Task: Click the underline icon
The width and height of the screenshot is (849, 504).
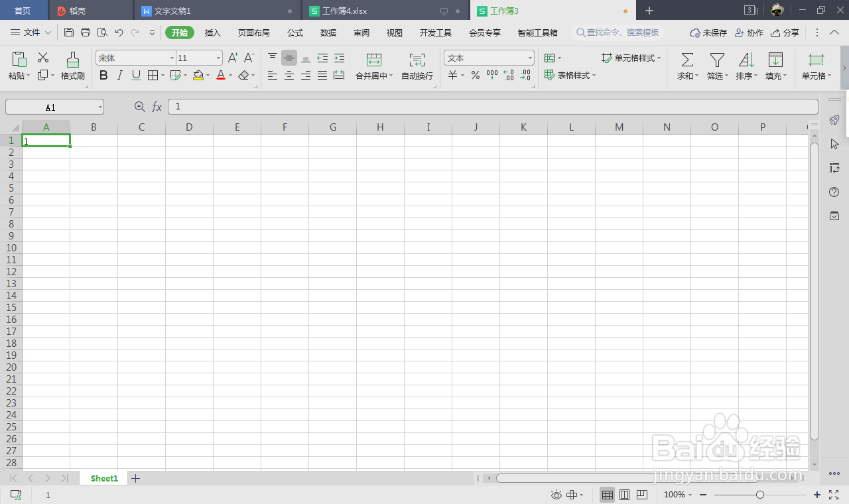Action: [135, 75]
